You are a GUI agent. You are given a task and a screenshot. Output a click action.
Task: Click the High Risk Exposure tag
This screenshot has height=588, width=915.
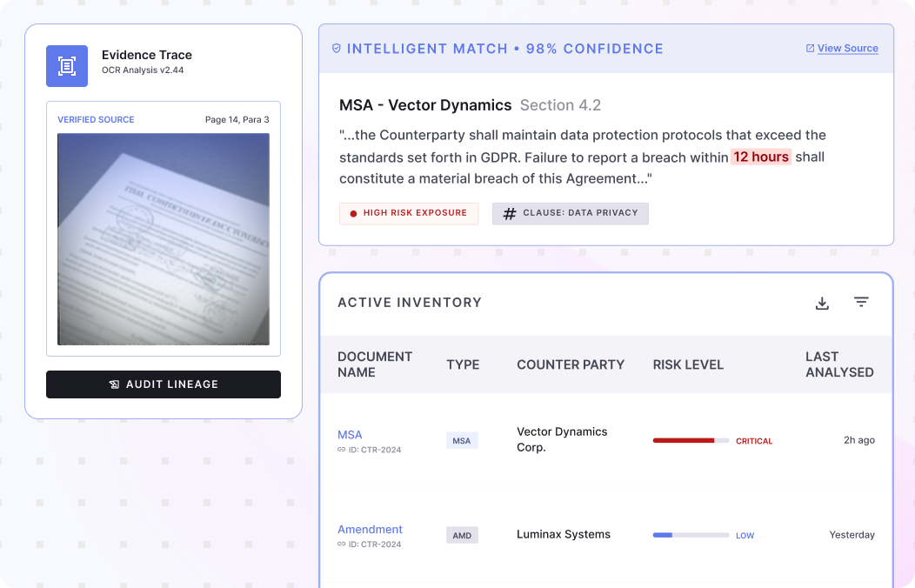(x=409, y=213)
